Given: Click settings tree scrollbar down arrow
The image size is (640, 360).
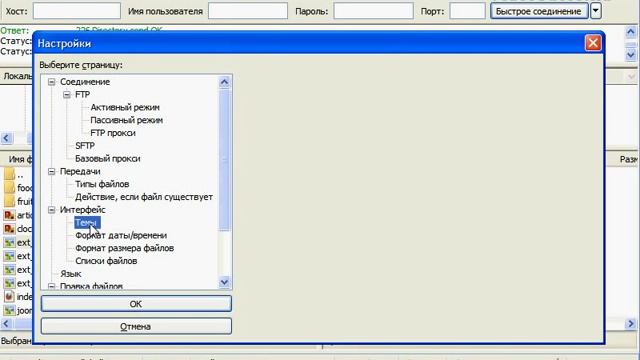Looking at the screenshot, I should [x=224, y=282].
